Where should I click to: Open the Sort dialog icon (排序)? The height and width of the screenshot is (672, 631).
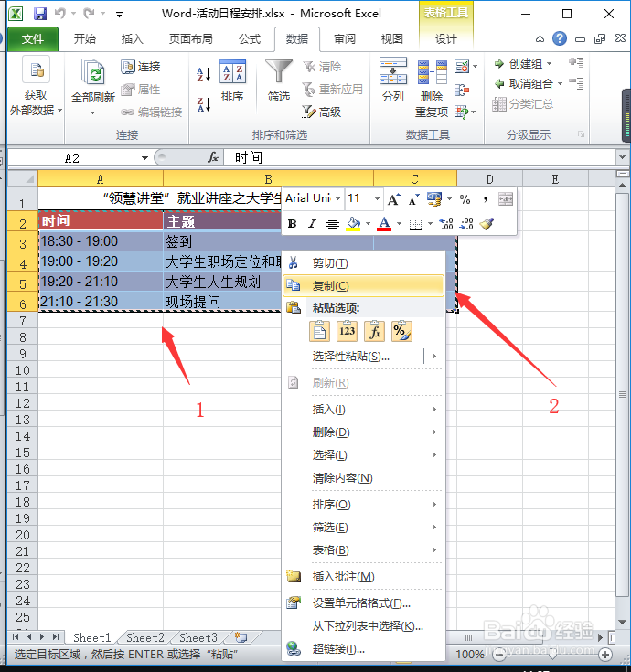pyautogui.click(x=233, y=71)
